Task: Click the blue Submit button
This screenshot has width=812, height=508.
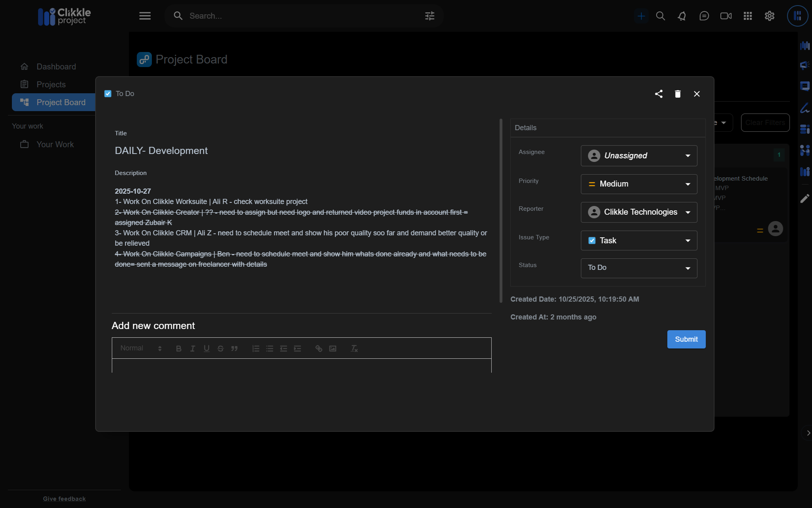Action: (686, 339)
